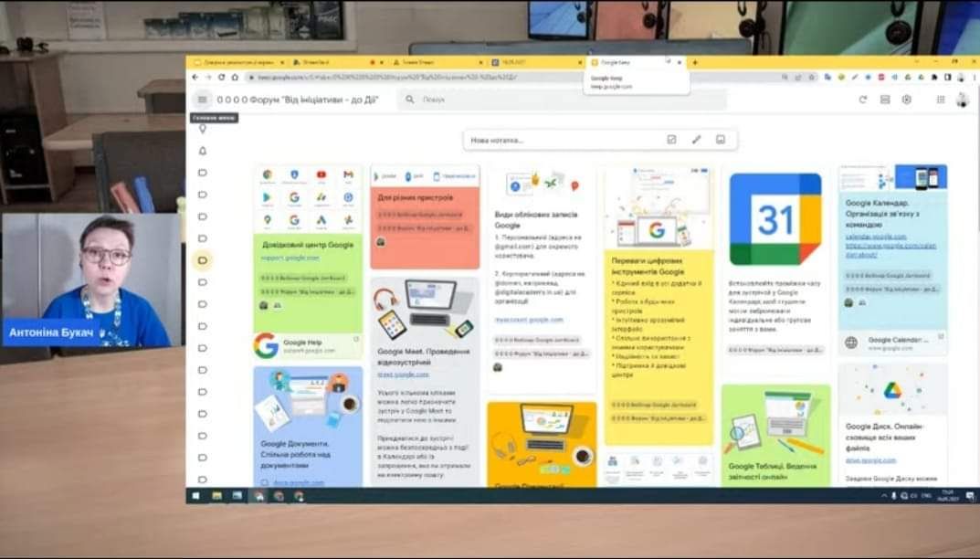Open the browser home page

pyautogui.click(x=235, y=77)
